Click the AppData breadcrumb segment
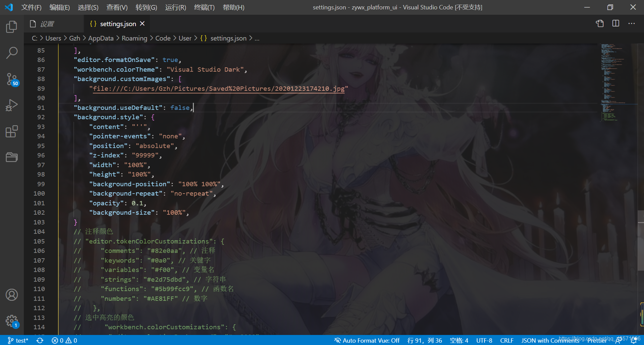Screen dimensions: 644x345 point(101,38)
